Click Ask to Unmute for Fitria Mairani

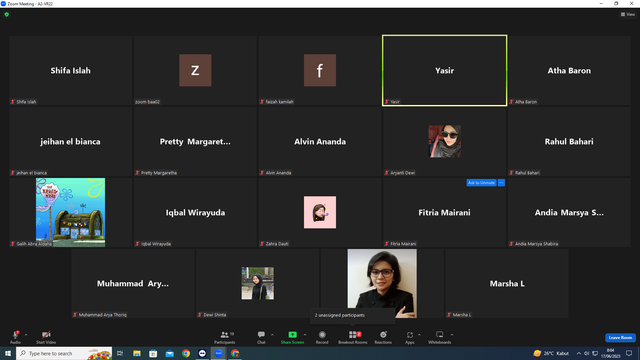[x=481, y=182]
